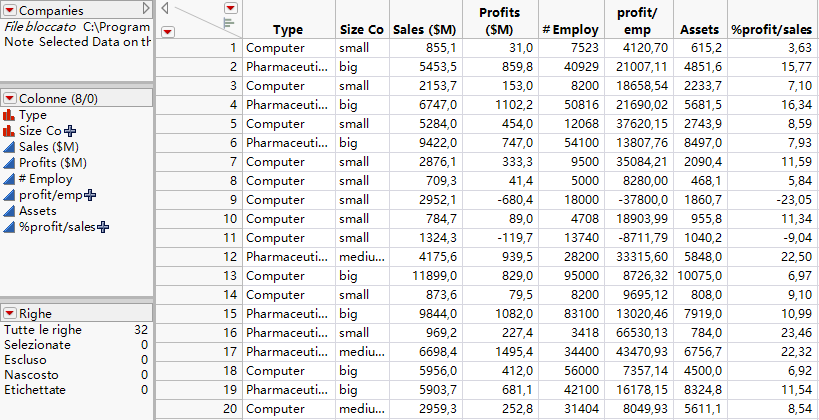Select the # Employ column in Colonne list

[x=45, y=179]
